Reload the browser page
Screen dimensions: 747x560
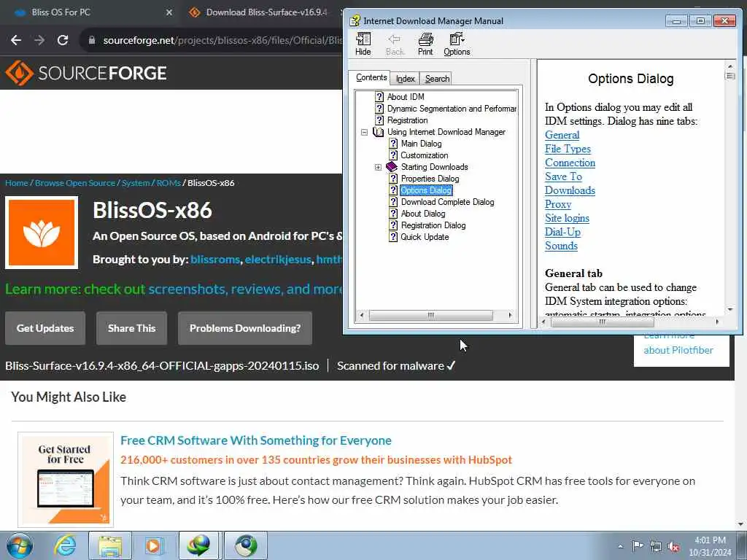tap(63, 40)
